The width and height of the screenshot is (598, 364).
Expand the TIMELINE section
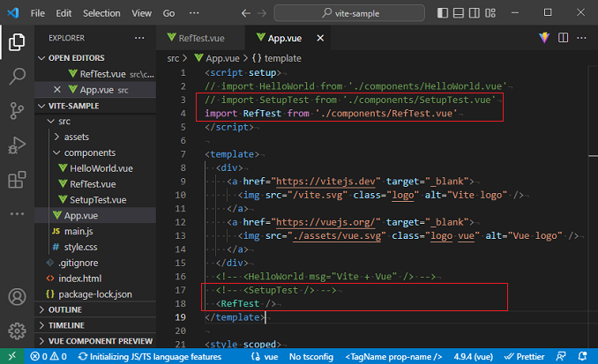click(x=95, y=325)
